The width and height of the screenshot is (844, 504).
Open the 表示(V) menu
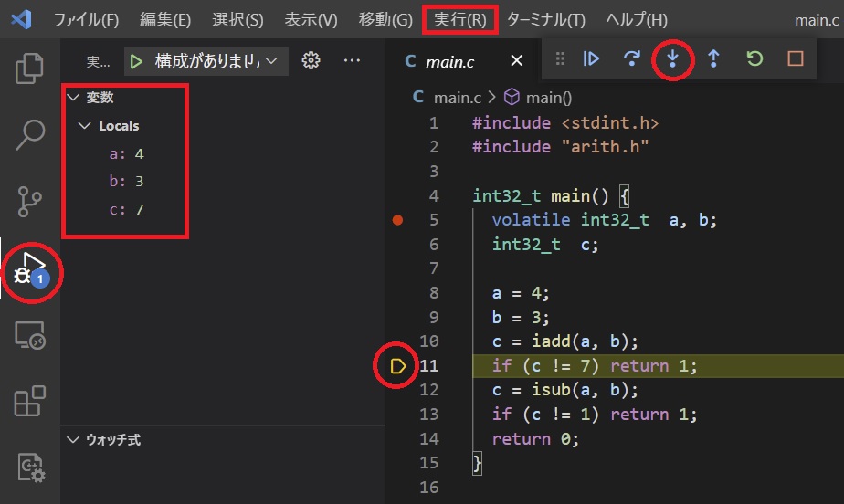pyautogui.click(x=311, y=20)
